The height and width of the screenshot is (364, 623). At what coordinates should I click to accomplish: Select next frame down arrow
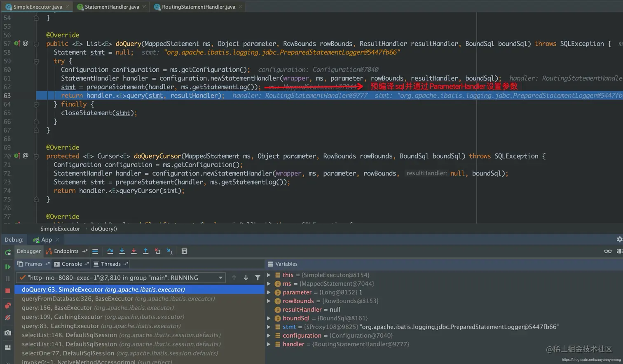246,278
